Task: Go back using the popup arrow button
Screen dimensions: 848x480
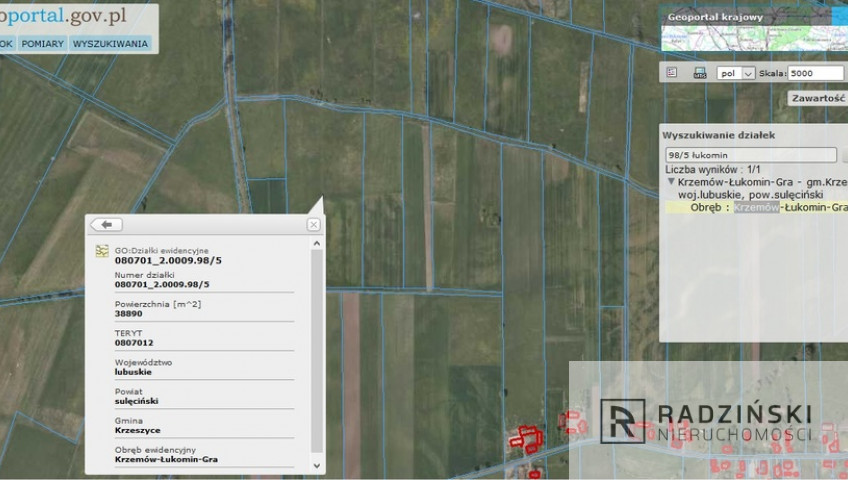Action: (x=107, y=224)
